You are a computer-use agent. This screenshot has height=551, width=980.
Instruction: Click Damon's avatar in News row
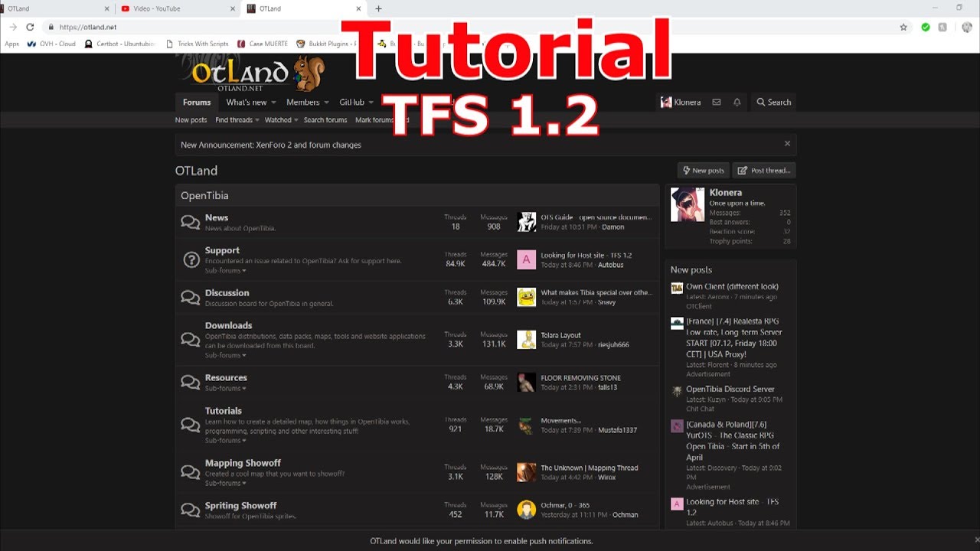coord(526,222)
